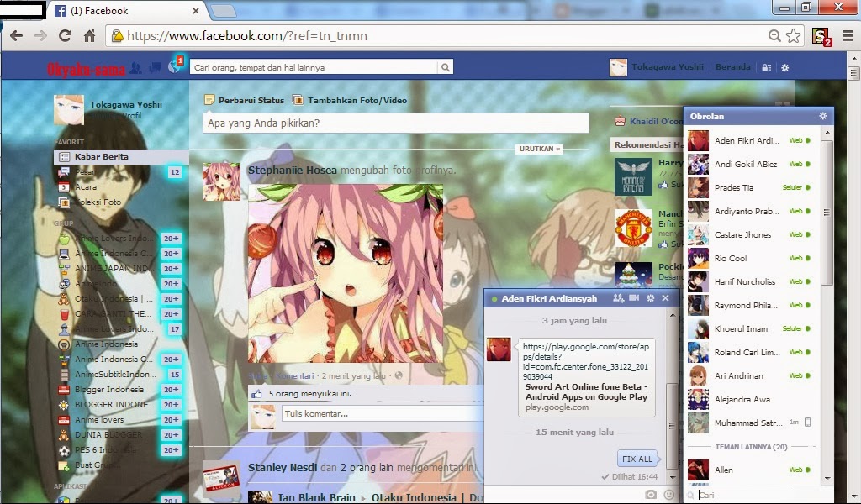
Task: Open the URUTKAN sort dropdown
Action: point(540,149)
